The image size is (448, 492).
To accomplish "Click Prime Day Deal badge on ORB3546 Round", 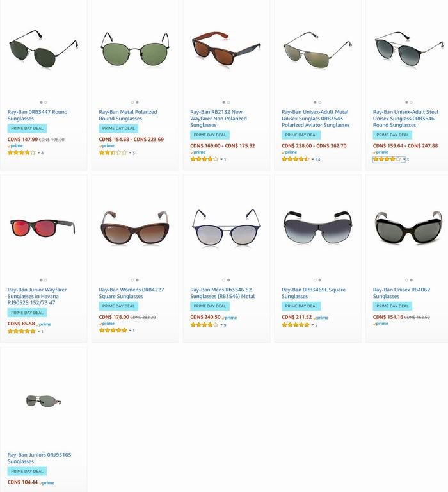I will click(392, 135).
